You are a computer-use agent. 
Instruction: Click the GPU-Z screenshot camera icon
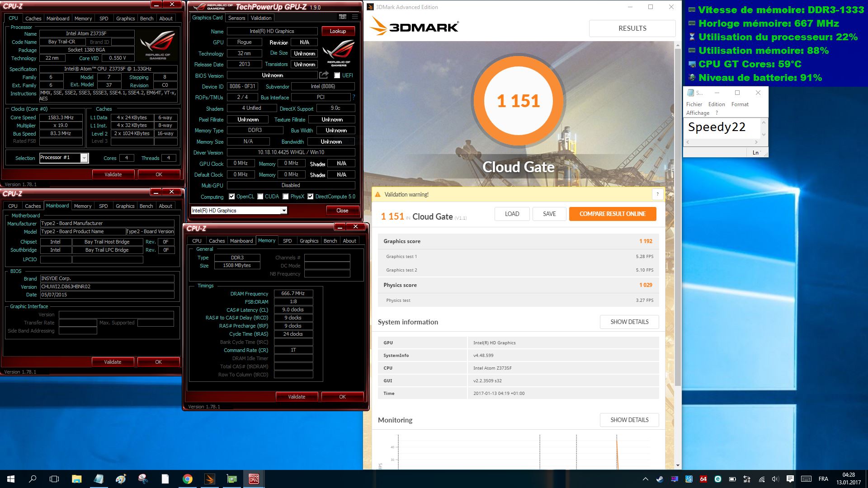[343, 17]
